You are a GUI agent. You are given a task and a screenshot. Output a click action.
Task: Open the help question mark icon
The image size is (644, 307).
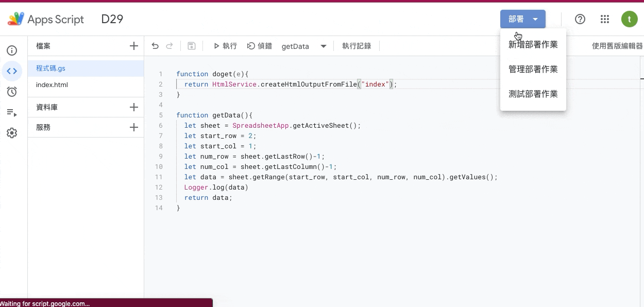pyautogui.click(x=580, y=19)
